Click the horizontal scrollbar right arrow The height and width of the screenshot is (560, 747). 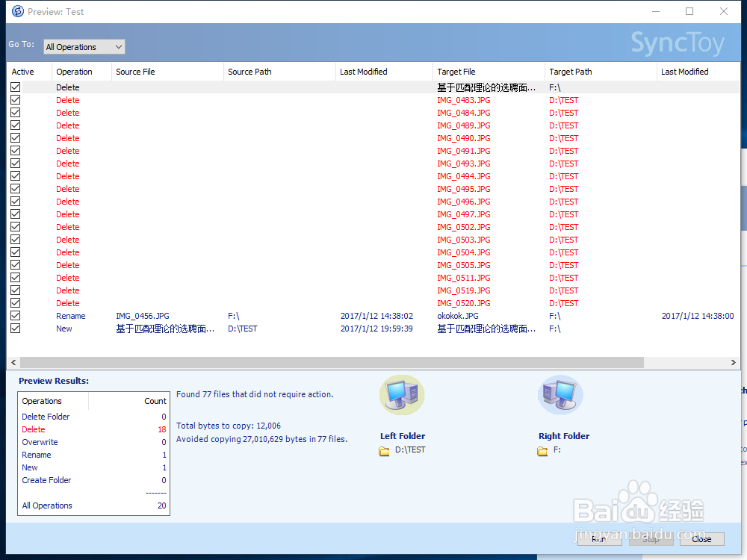[734, 363]
